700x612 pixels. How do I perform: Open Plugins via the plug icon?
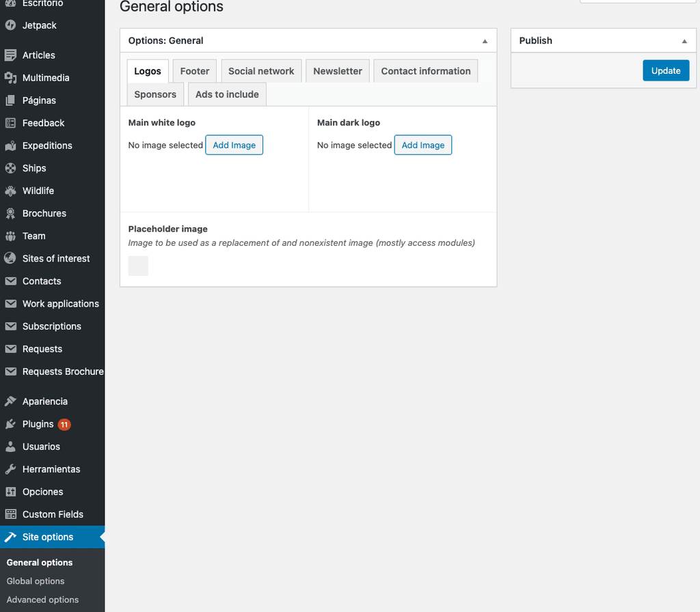[10, 424]
